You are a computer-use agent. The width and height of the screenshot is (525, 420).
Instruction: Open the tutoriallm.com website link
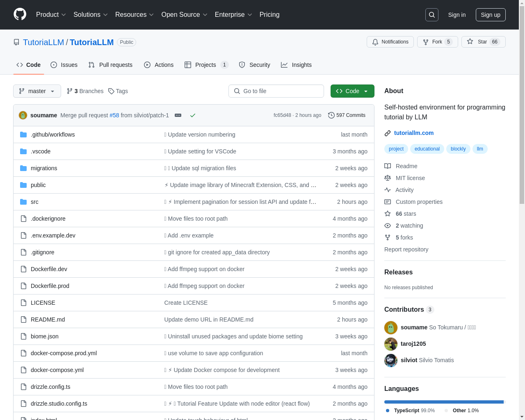(414, 133)
